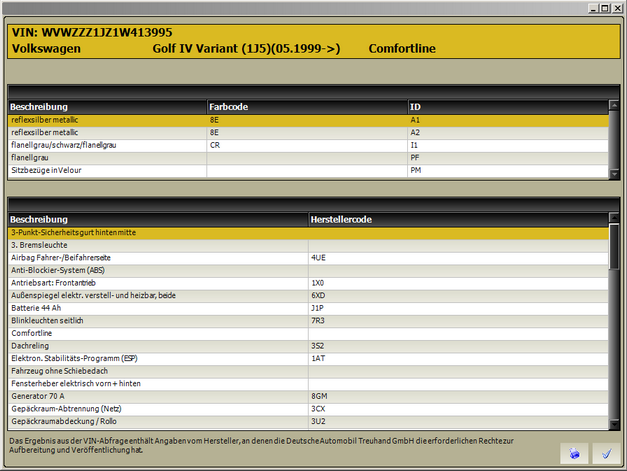This screenshot has width=627, height=471.
Task: Click the PM ID cell
Action: coord(508,170)
